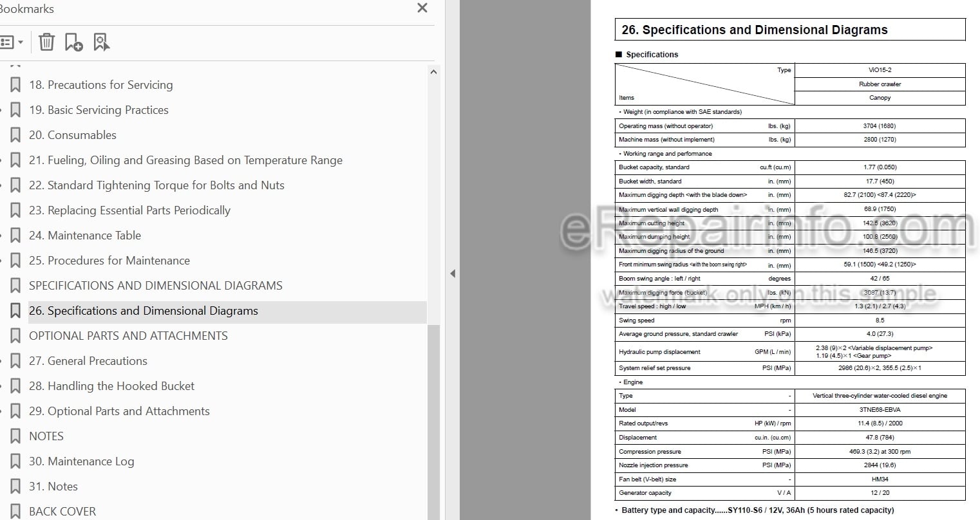Open bookmark 29. Optional Parts and Attachments
This screenshot has width=980, height=520.
pyautogui.click(x=119, y=411)
